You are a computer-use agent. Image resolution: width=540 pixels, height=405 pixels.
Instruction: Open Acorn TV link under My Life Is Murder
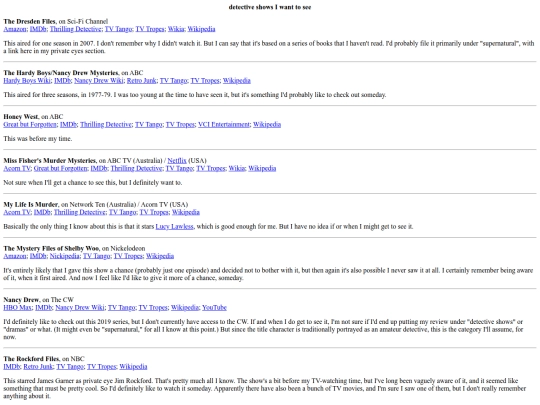(x=17, y=212)
